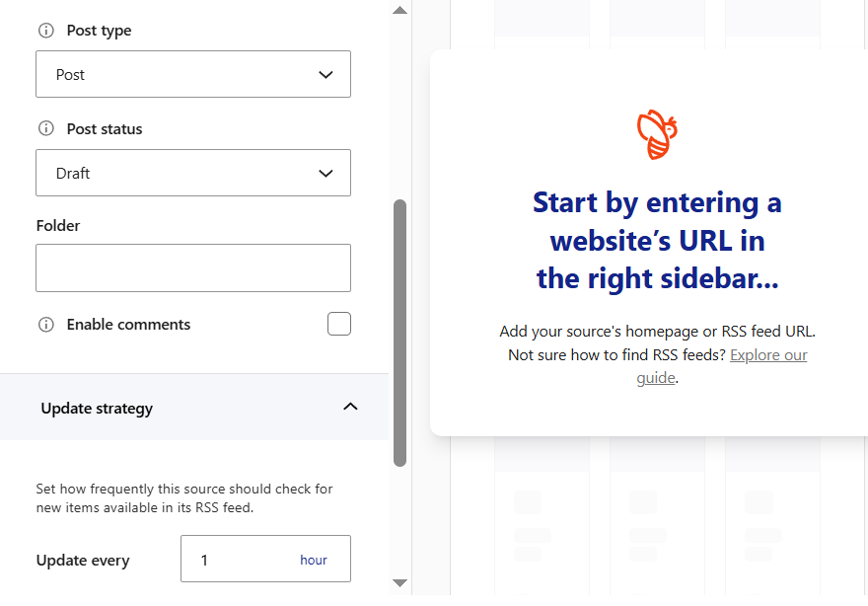Click the Enable comments info icon

(45, 324)
